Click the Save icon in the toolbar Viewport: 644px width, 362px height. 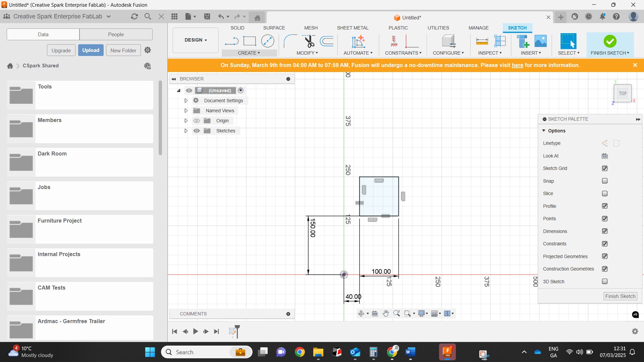tap(207, 16)
